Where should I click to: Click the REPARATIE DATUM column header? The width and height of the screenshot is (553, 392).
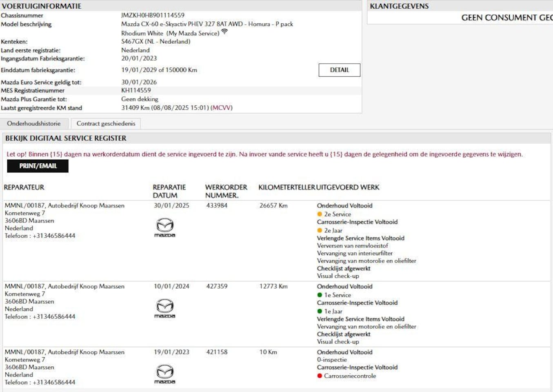click(169, 191)
